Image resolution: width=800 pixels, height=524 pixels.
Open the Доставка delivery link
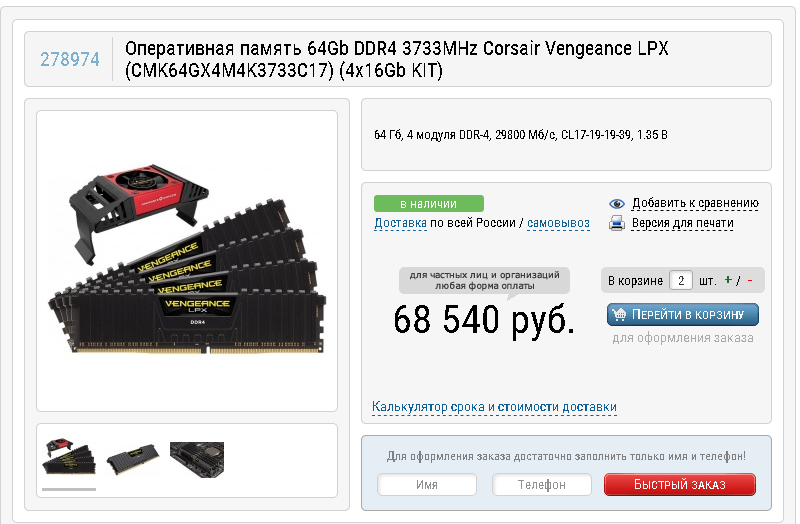tap(401, 223)
